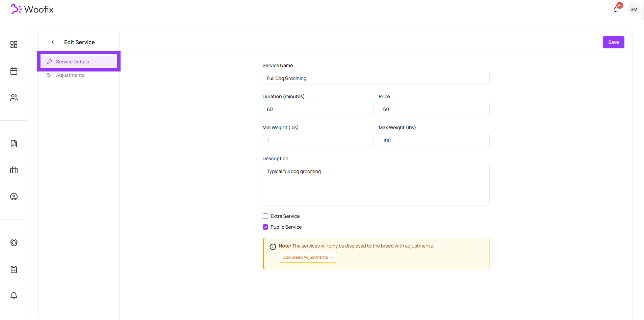This screenshot has height=320, width=644.
Task: Open the customers people icon in sidebar
Action: pos(14,97)
